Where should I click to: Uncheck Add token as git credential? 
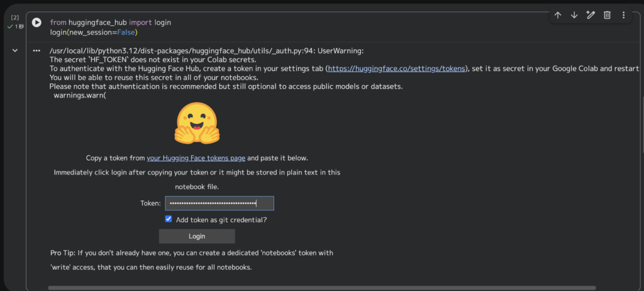tap(169, 219)
